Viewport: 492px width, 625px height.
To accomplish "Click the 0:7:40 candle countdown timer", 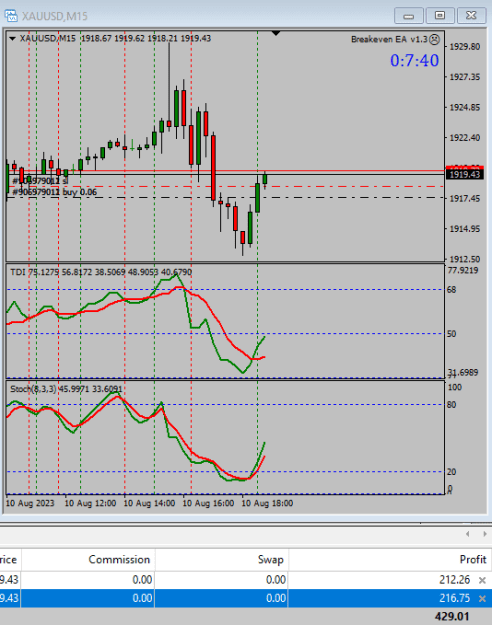I will (414, 61).
